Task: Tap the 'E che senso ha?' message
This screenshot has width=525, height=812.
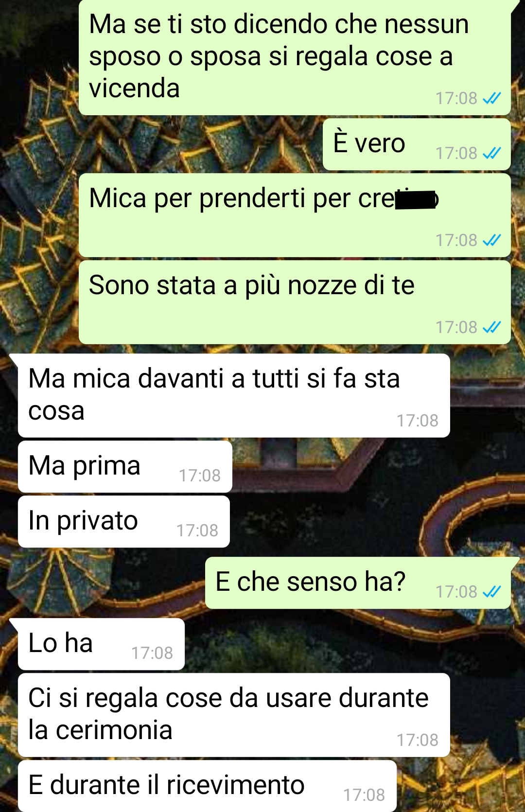Action: tap(358, 583)
